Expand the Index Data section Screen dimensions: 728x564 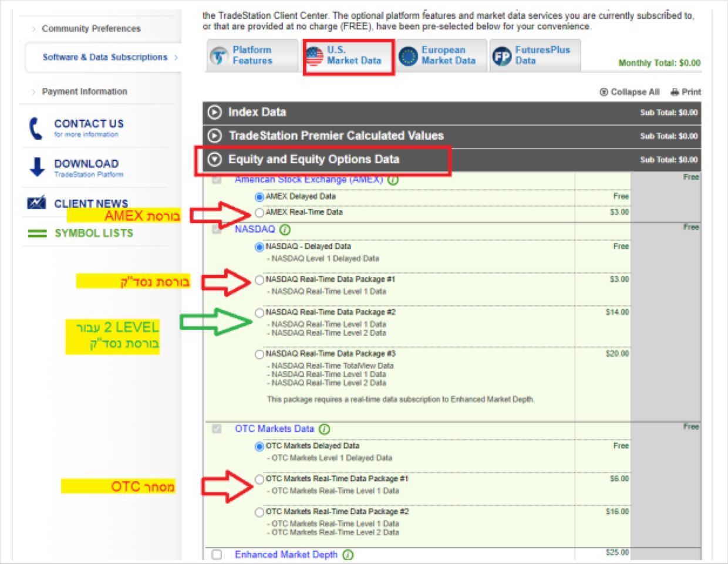pos(215,112)
